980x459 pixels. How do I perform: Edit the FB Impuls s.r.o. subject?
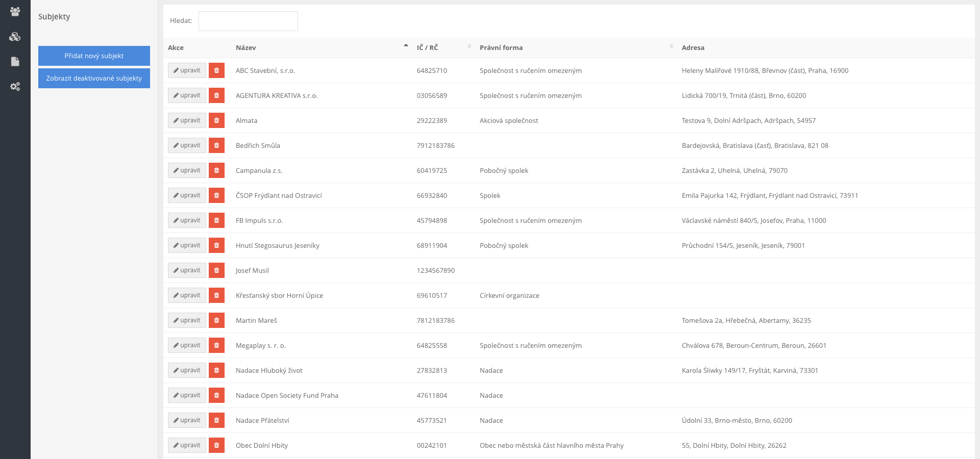click(187, 220)
